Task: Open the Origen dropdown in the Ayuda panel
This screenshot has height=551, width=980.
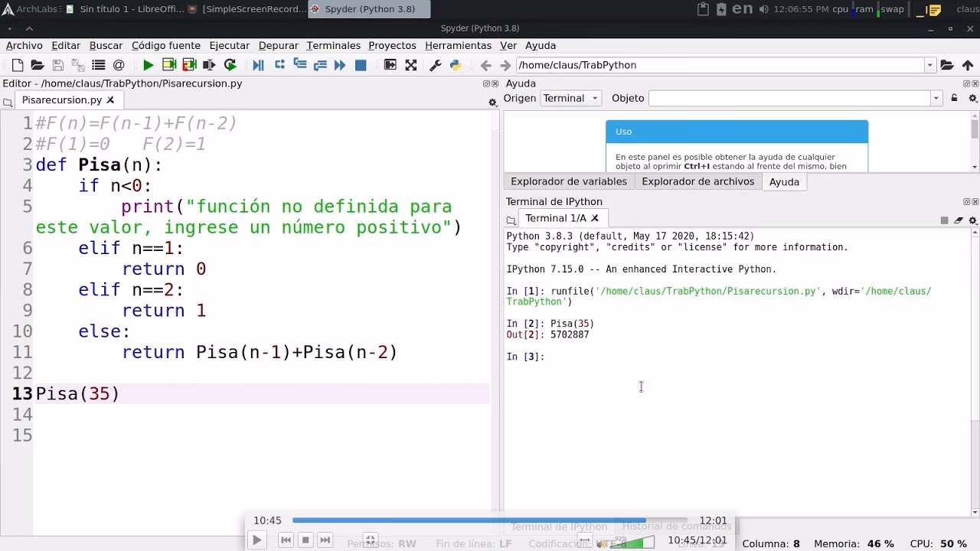Action: (570, 98)
